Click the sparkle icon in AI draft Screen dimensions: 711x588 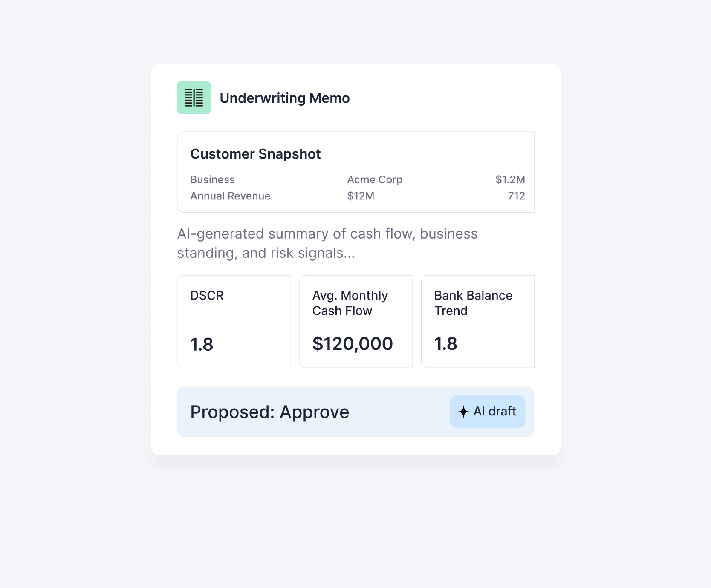pos(463,412)
